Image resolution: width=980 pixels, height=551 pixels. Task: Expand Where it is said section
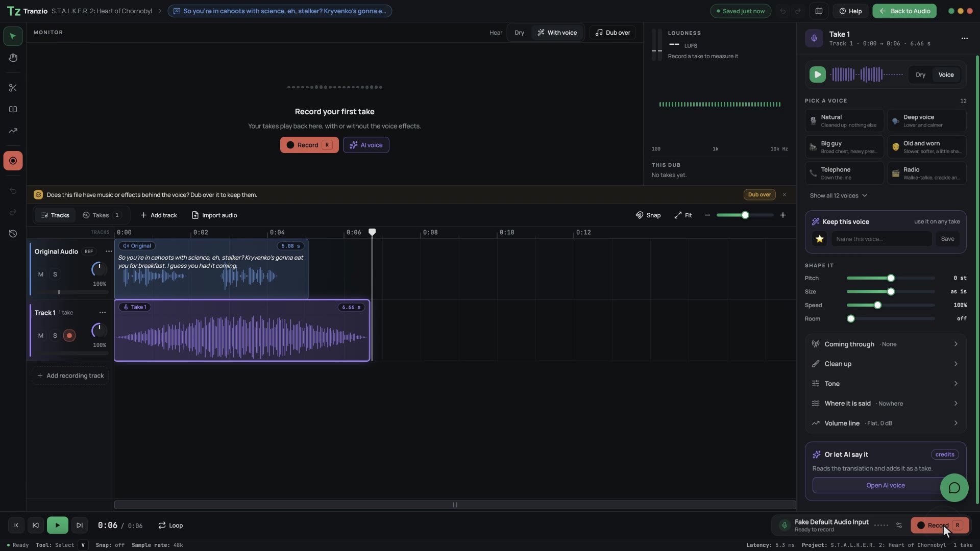point(885,404)
